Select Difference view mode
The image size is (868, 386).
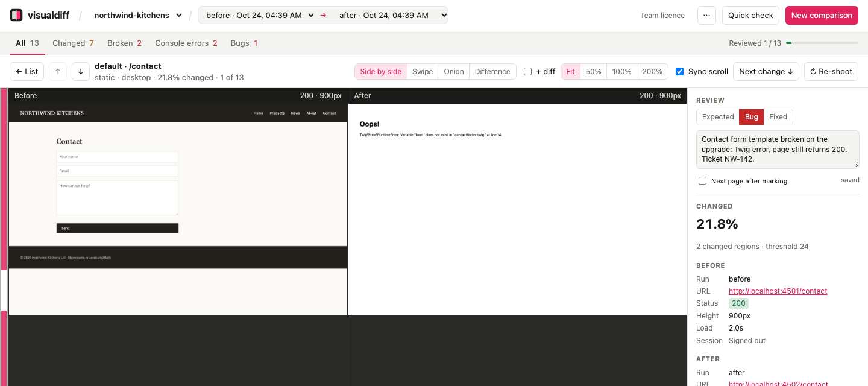coord(492,71)
